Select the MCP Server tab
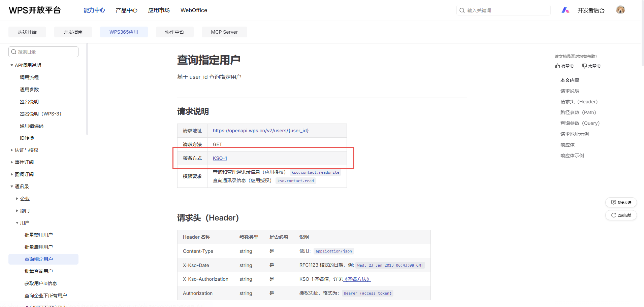Image resolution: width=644 pixels, height=307 pixels. coord(224,32)
